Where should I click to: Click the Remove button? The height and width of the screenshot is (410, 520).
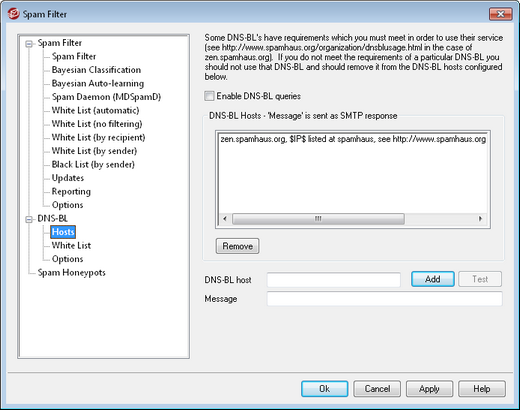[237, 246]
